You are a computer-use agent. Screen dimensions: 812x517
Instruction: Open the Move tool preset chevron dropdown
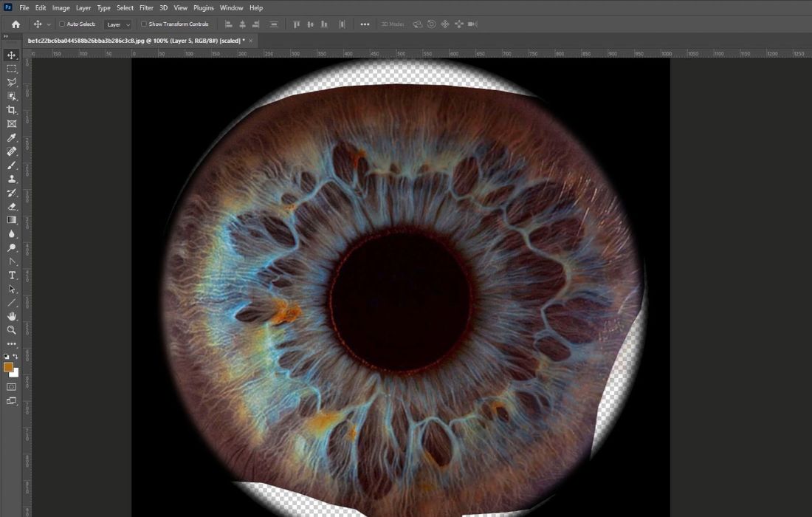pos(47,24)
